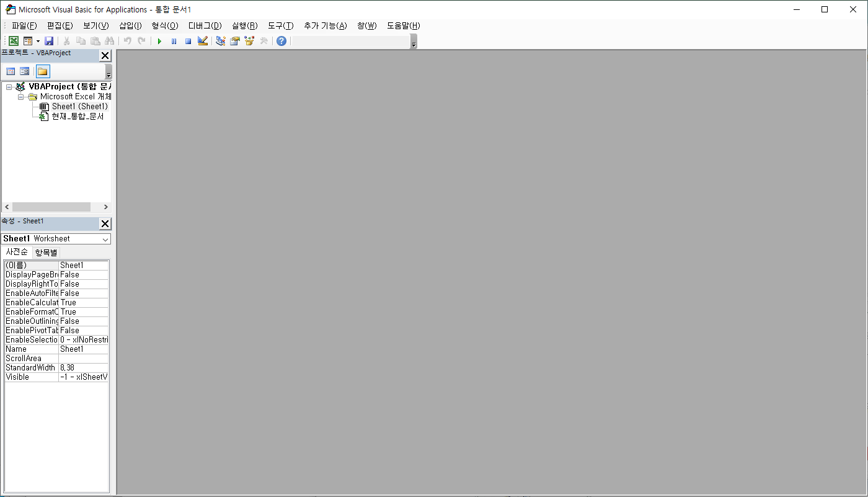
Task: Switch to the 항목별 tab
Action: click(x=46, y=253)
